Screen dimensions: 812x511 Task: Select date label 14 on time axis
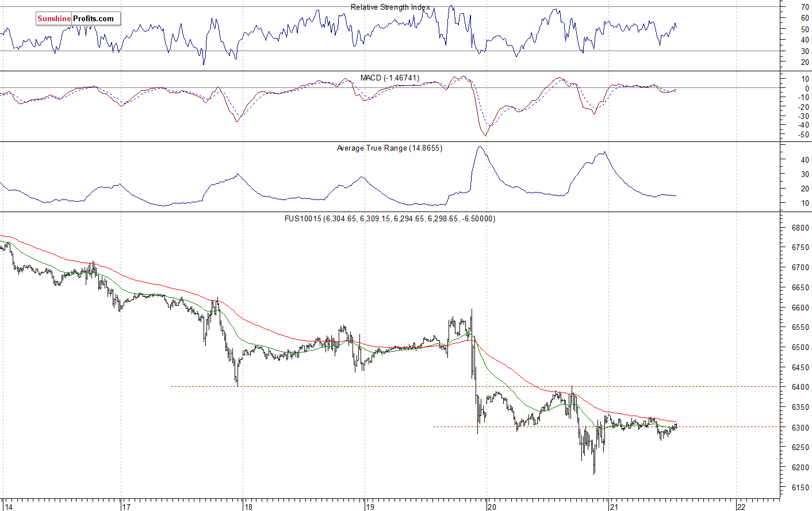[7, 507]
